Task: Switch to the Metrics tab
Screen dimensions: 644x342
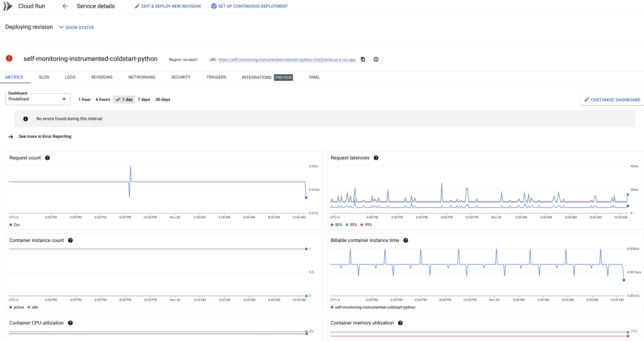Action: pos(14,77)
